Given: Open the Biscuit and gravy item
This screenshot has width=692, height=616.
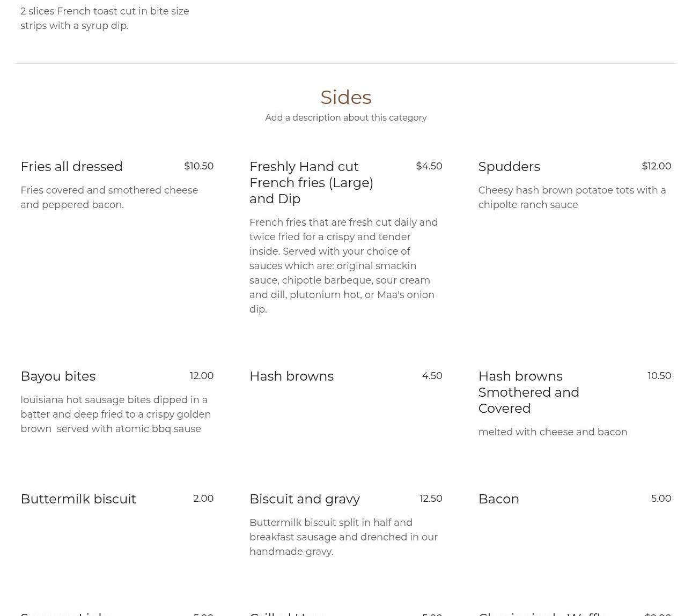Looking at the screenshot, I should tap(304, 499).
